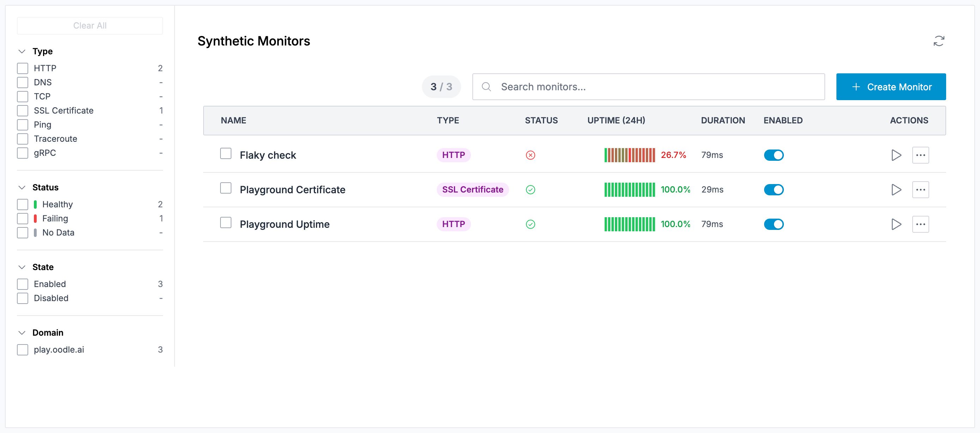Run the Playground Certificate monitor now
This screenshot has height=433, width=980.
(896, 190)
